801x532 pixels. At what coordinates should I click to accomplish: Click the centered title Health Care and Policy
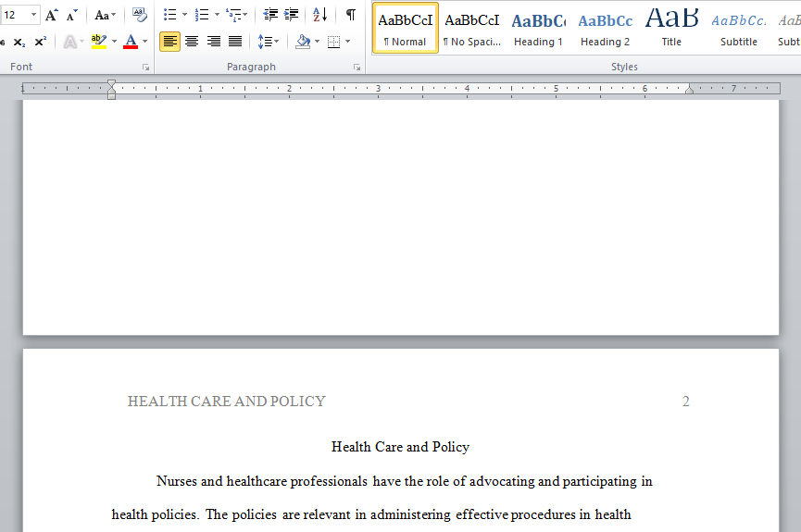(x=400, y=447)
